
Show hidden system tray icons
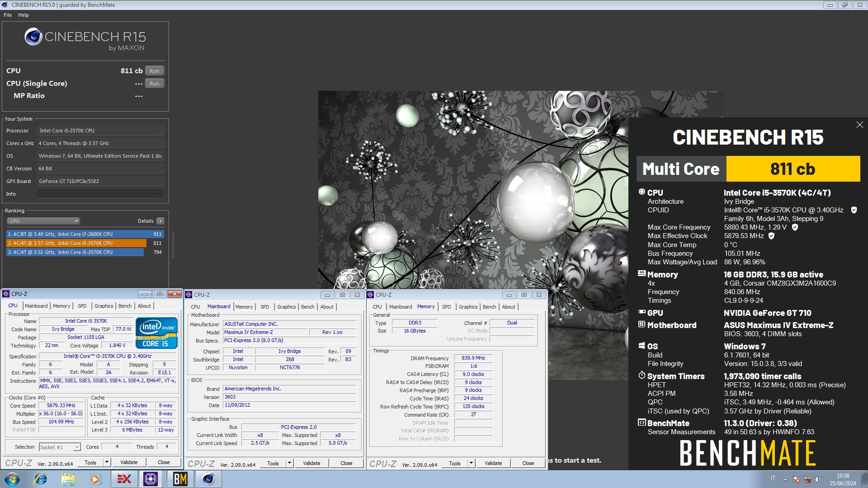(785, 479)
